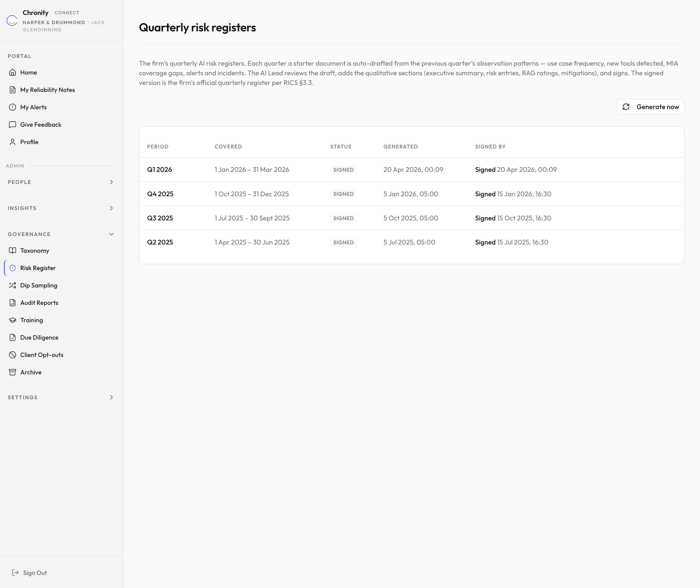700x588 pixels.
Task: Expand the Insights section chevron
Action: click(111, 208)
